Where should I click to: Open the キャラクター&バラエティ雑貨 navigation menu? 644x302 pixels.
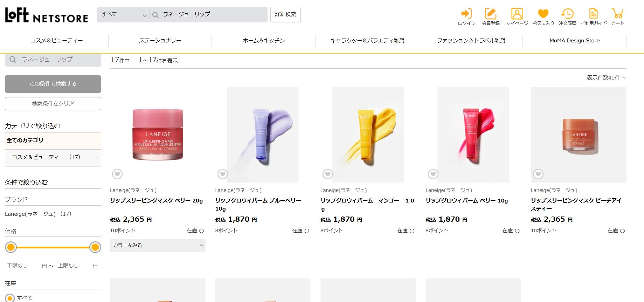[367, 41]
